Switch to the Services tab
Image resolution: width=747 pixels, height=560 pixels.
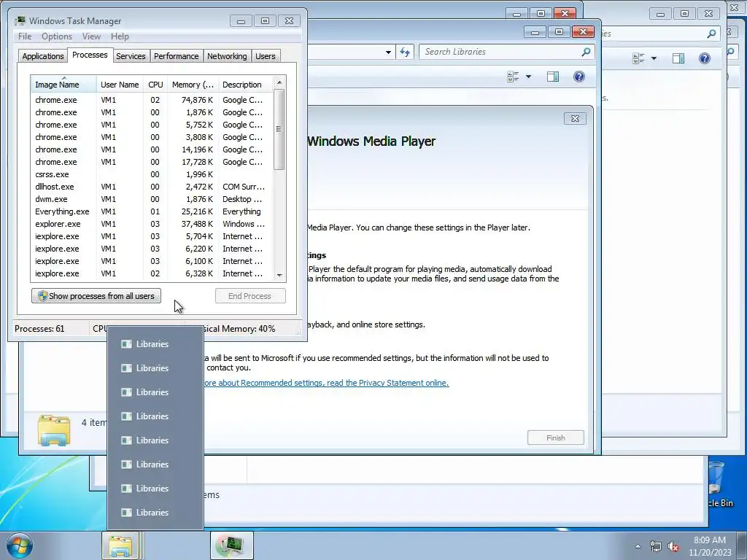(x=131, y=56)
